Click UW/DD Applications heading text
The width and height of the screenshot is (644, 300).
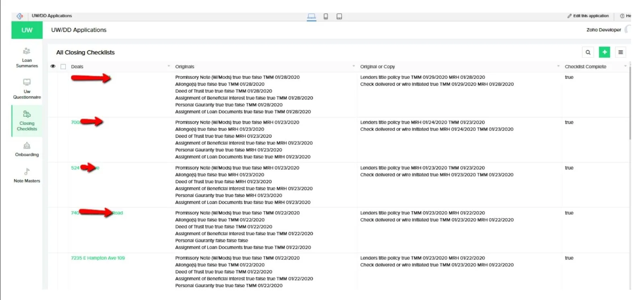pyautogui.click(x=79, y=30)
